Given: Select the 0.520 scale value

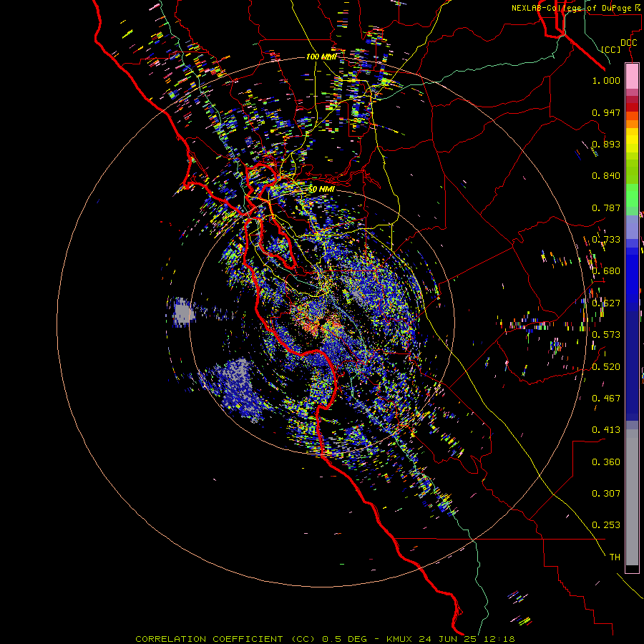Looking at the screenshot, I should point(606,366).
